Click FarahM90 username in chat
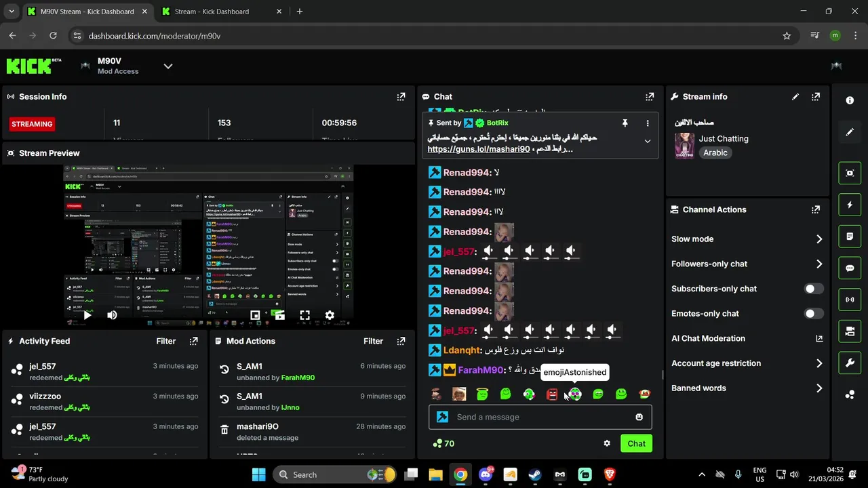 point(481,370)
